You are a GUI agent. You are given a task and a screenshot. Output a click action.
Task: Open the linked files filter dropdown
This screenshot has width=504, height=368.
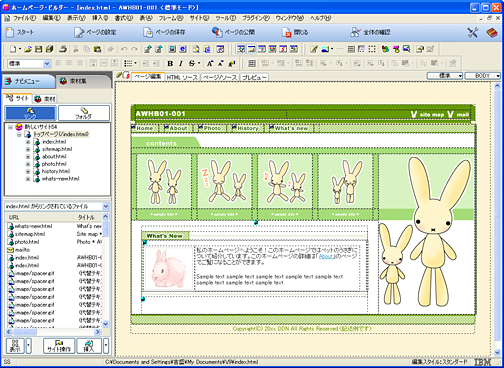point(106,206)
